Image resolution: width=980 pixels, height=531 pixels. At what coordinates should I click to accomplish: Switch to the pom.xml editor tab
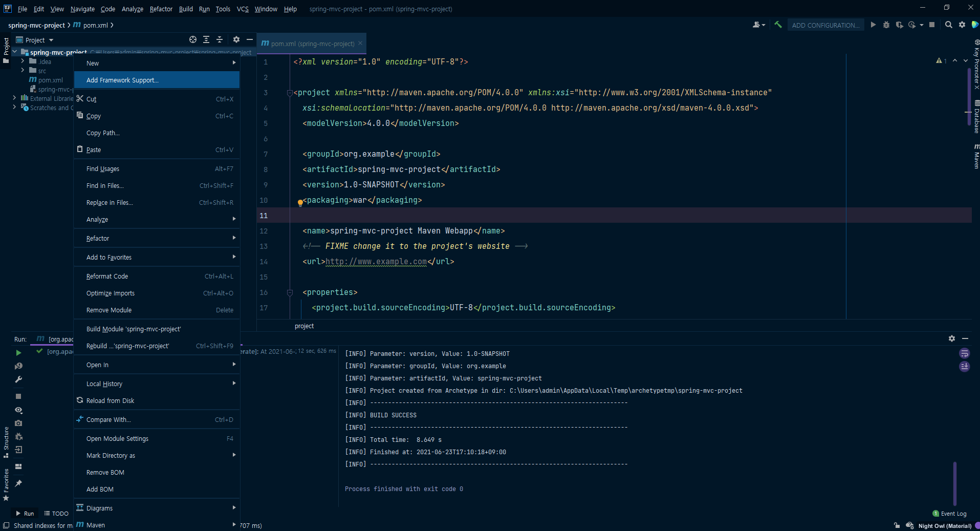click(x=312, y=44)
